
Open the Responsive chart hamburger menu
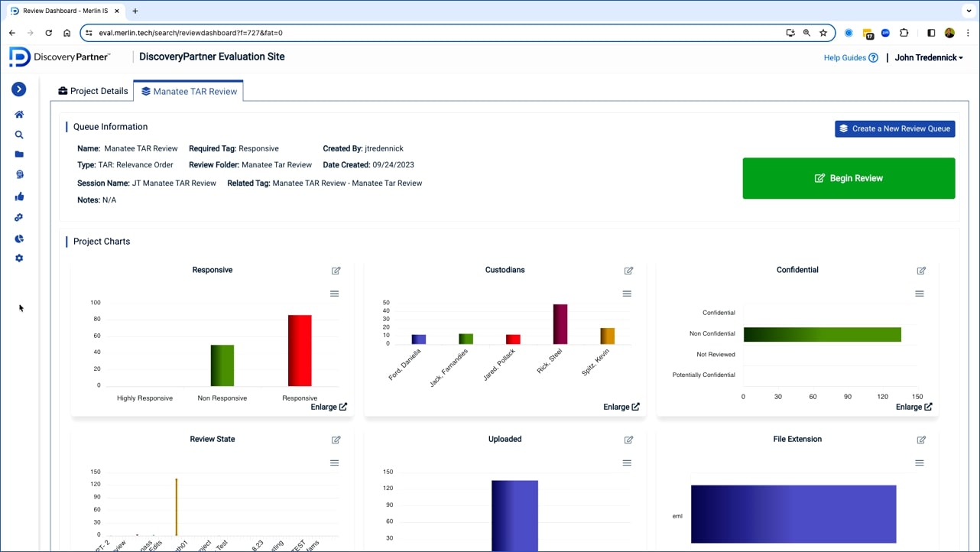tap(334, 294)
